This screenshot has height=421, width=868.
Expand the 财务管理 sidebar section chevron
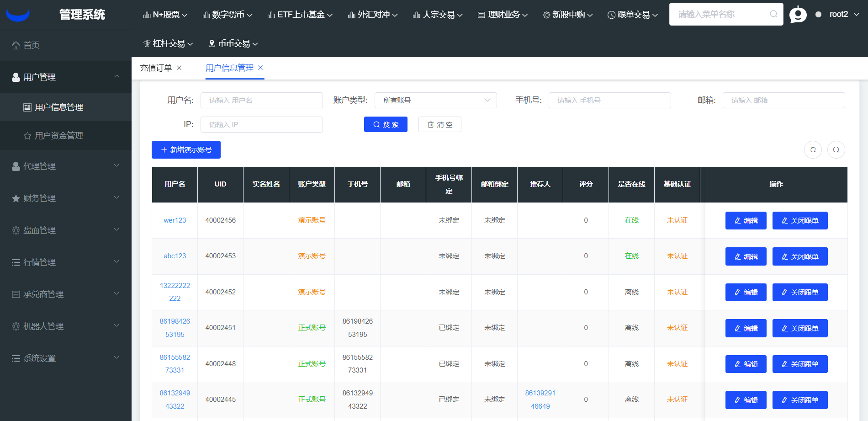pyautogui.click(x=116, y=198)
